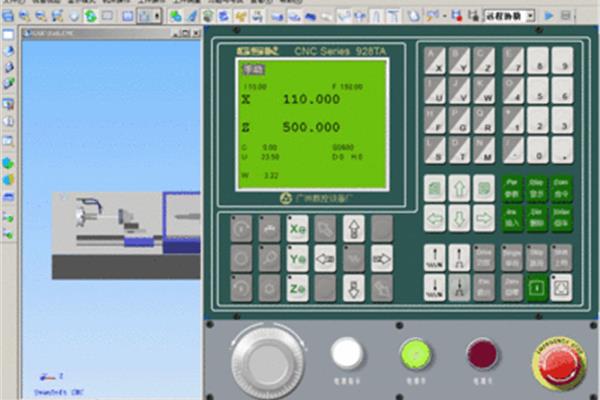Click the manual pulse handwheel dial

(x=268, y=361)
